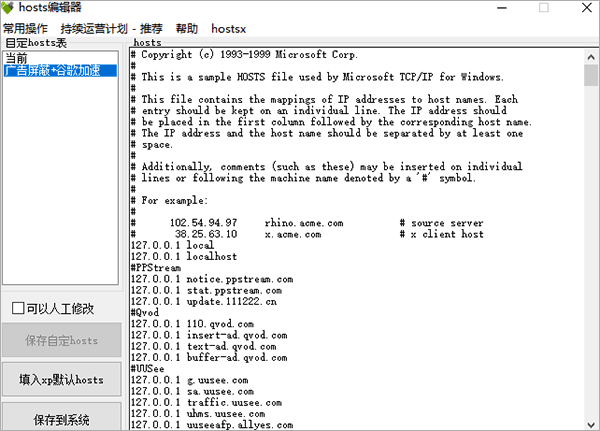Open the 常用操作 menu
Image resolution: width=600 pixels, height=431 pixels.
point(25,29)
